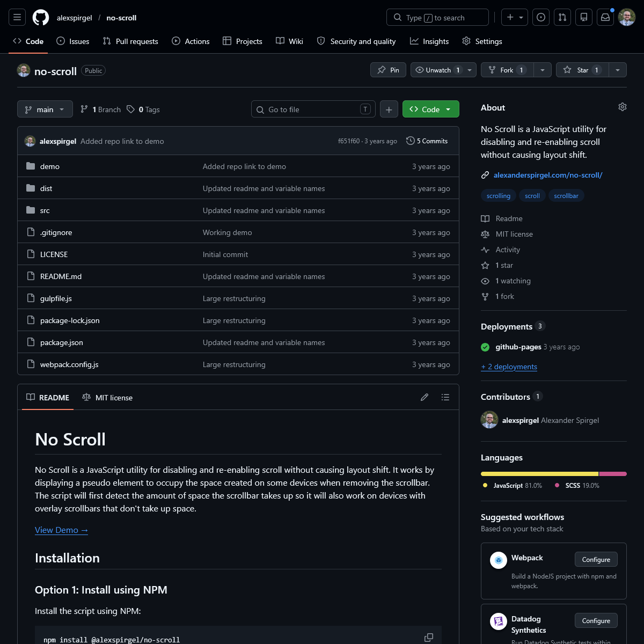Image resolution: width=644 pixels, height=644 pixels.
Task: Open alexanderspirgel.com/no-scroll/ link
Action: click(548, 175)
